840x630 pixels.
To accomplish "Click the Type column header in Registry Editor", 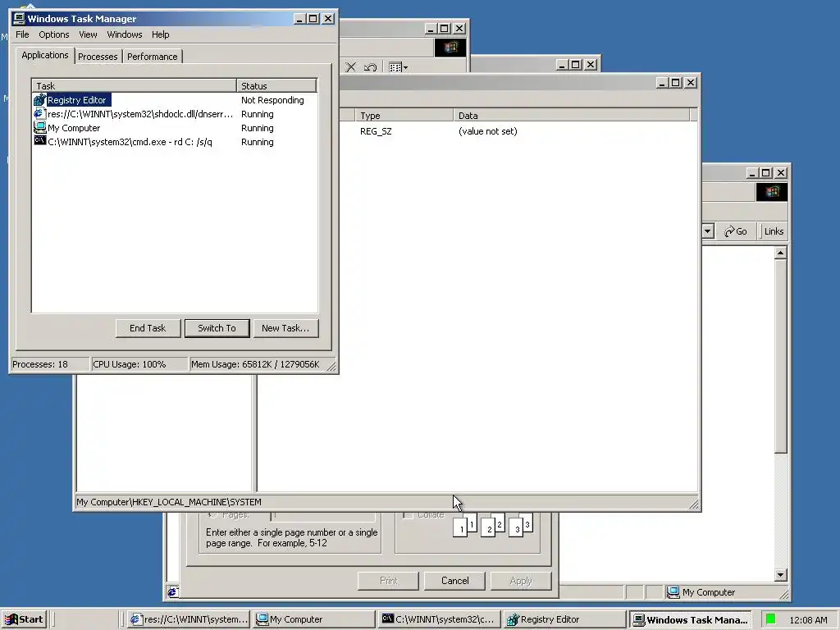I will [404, 115].
